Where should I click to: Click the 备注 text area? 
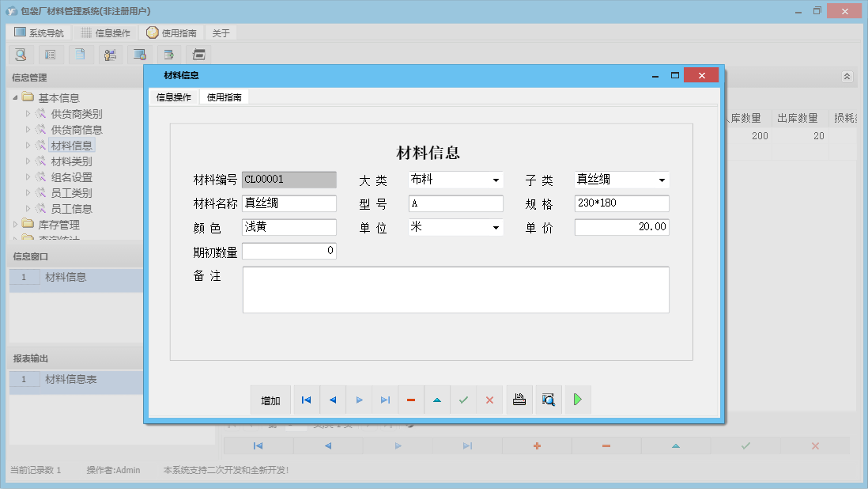455,290
